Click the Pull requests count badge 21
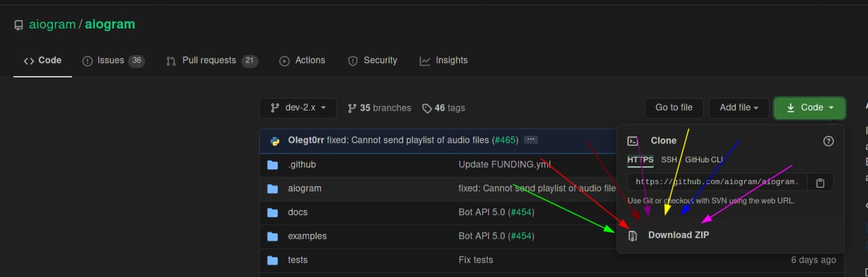The width and height of the screenshot is (868, 277). click(250, 60)
